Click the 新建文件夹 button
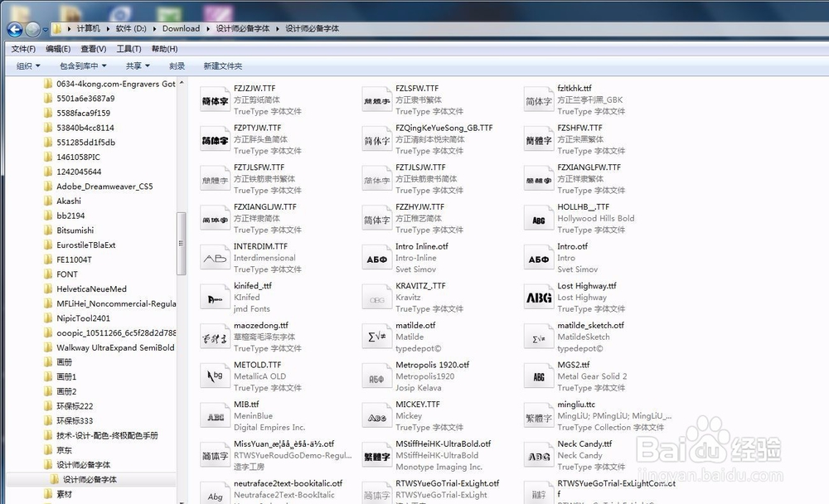This screenshot has height=504, width=829. [x=222, y=66]
